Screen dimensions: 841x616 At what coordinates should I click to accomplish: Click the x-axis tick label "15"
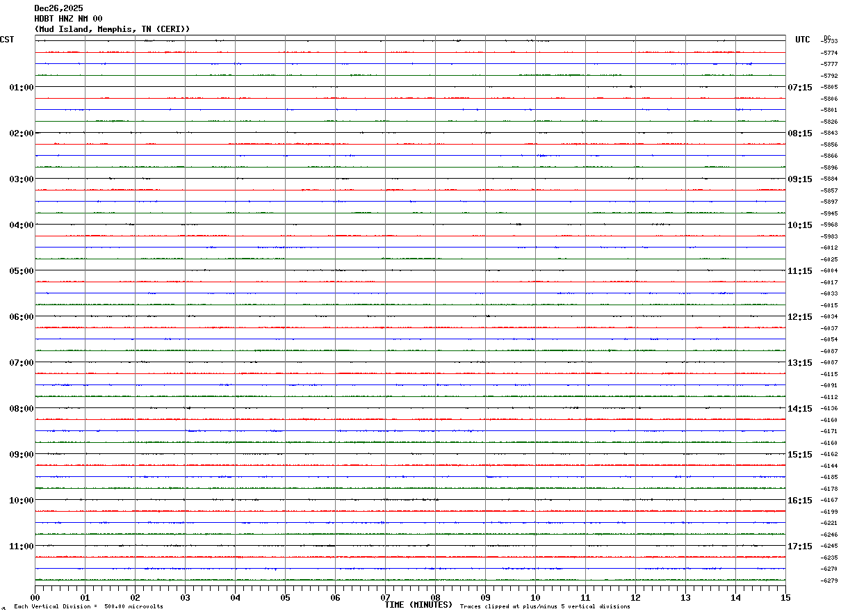tap(785, 597)
